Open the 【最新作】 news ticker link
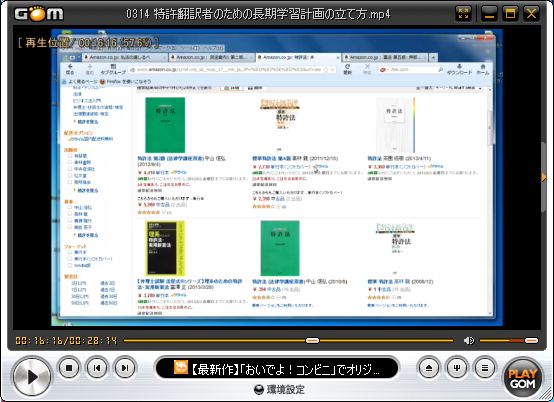This screenshot has width=554, height=402. click(x=285, y=370)
